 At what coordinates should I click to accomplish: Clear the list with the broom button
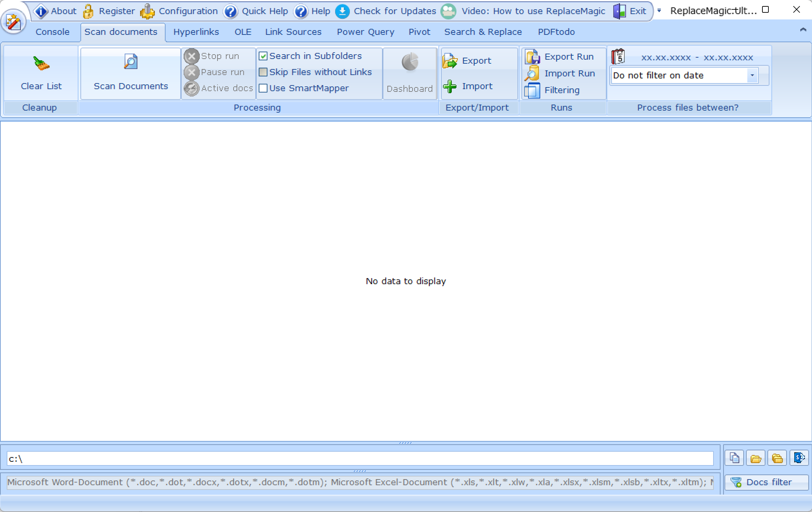[41, 73]
